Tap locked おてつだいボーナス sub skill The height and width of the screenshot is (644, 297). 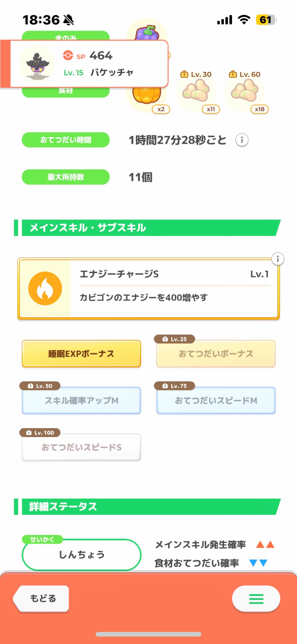[216, 354]
